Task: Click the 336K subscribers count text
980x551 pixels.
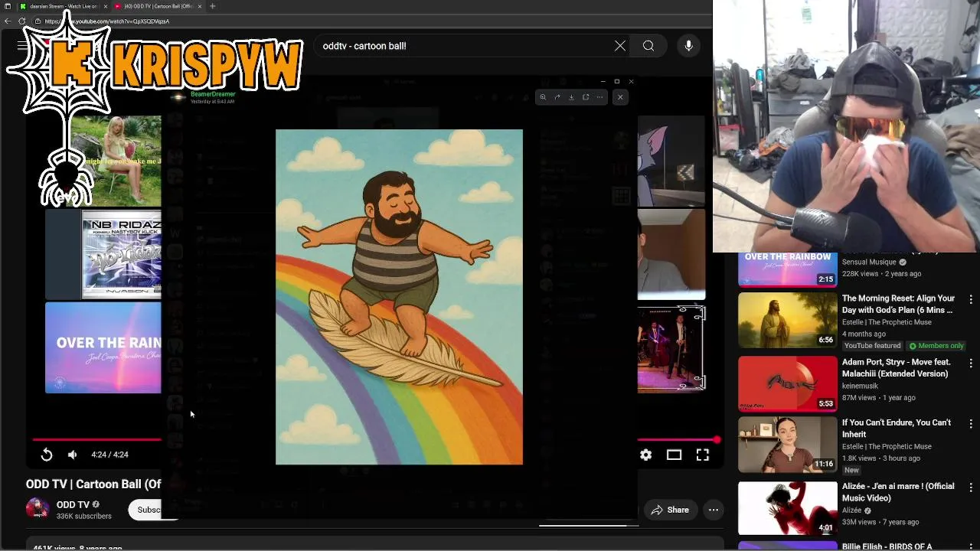Action: point(84,517)
